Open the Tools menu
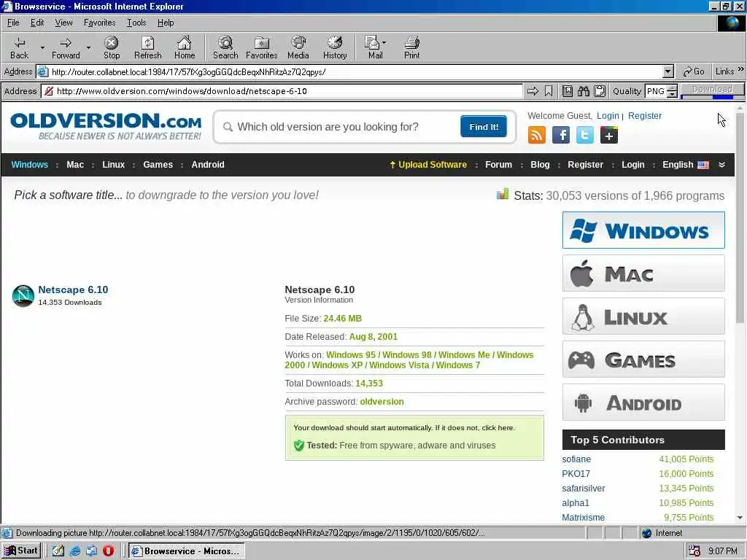 click(136, 23)
